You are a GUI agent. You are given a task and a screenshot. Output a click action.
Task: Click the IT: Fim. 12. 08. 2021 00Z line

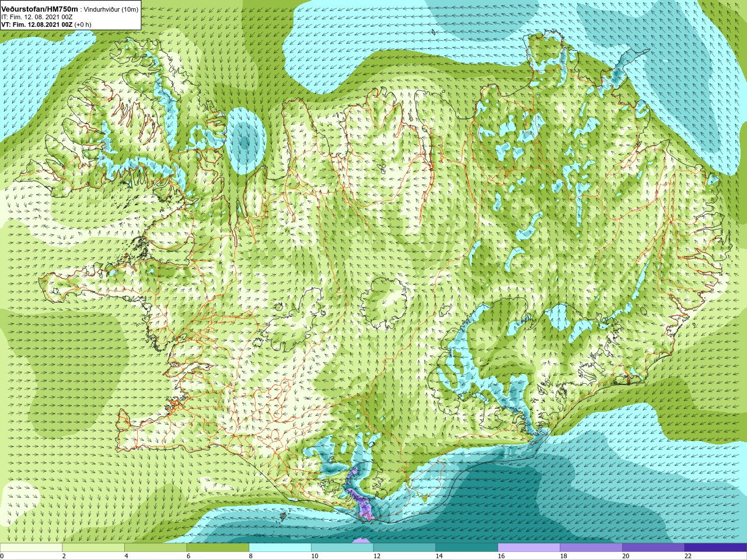pyautogui.click(x=37, y=17)
